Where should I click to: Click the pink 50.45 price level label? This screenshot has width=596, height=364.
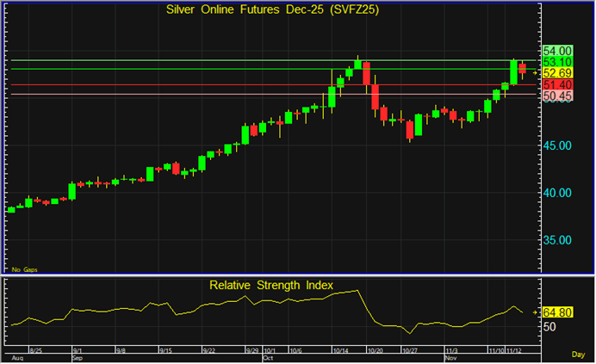tap(557, 96)
